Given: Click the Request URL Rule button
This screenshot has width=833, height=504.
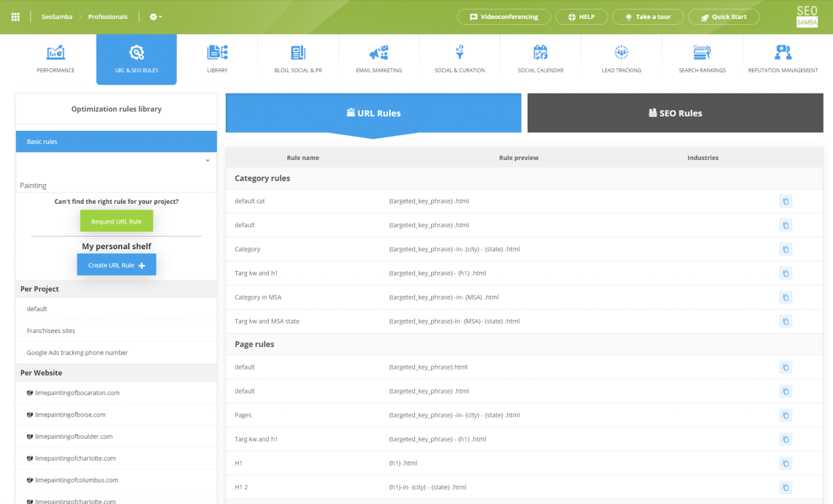Looking at the screenshot, I should 116,221.
